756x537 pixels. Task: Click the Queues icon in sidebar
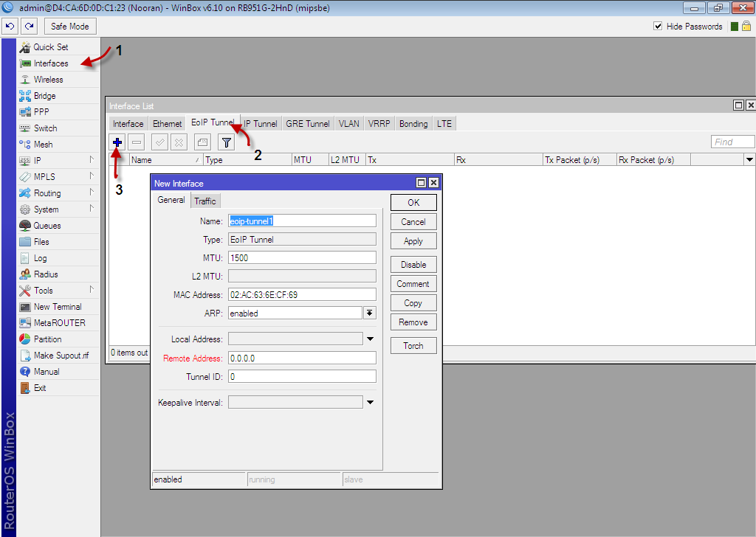click(x=25, y=226)
